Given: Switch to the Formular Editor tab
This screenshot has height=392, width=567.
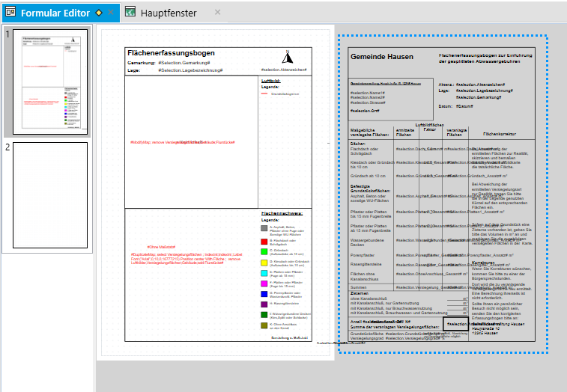Looking at the screenshot, I should (x=61, y=13).
